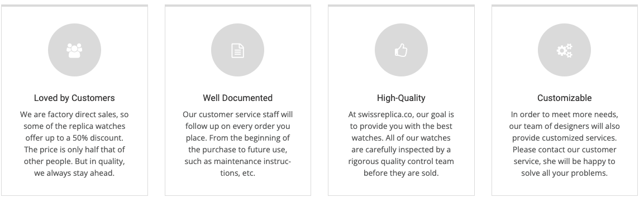This screenshot has height=202, width=644.
Task: Click the customer service staff paragraph
Action: coord(237,144)
